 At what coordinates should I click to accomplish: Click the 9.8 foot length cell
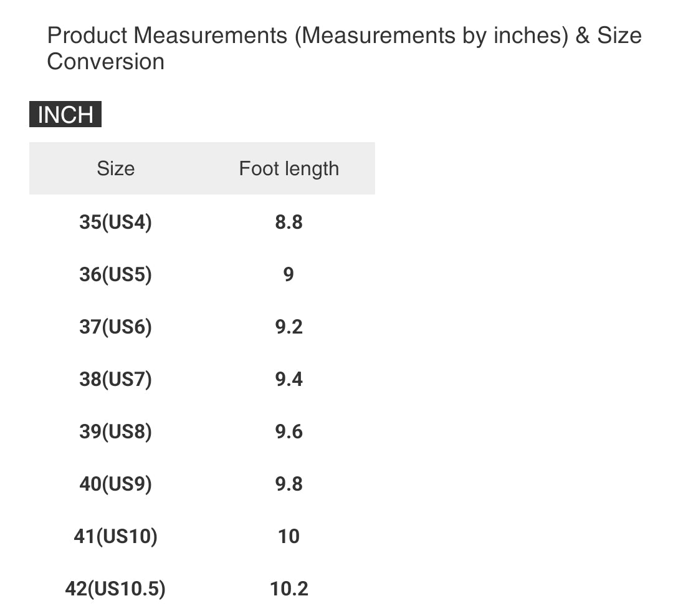pos(289,484)
